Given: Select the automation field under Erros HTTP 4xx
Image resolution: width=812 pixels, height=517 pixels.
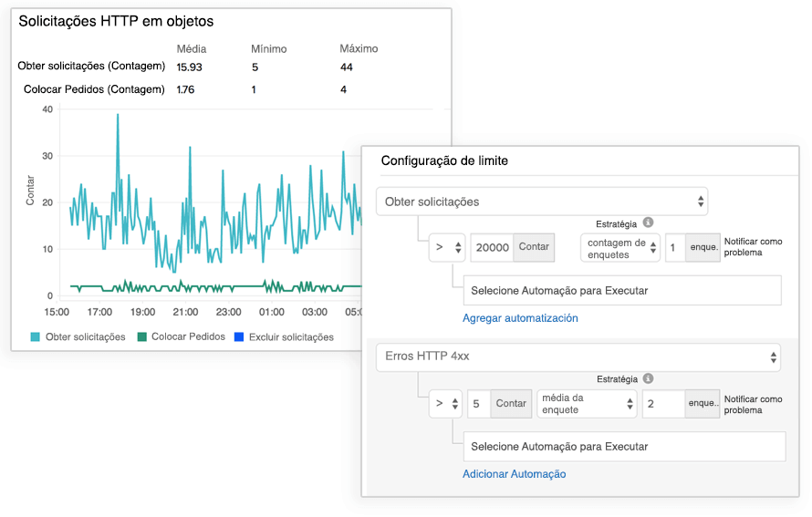Looking at the screenshot, I should coord(624,447).
